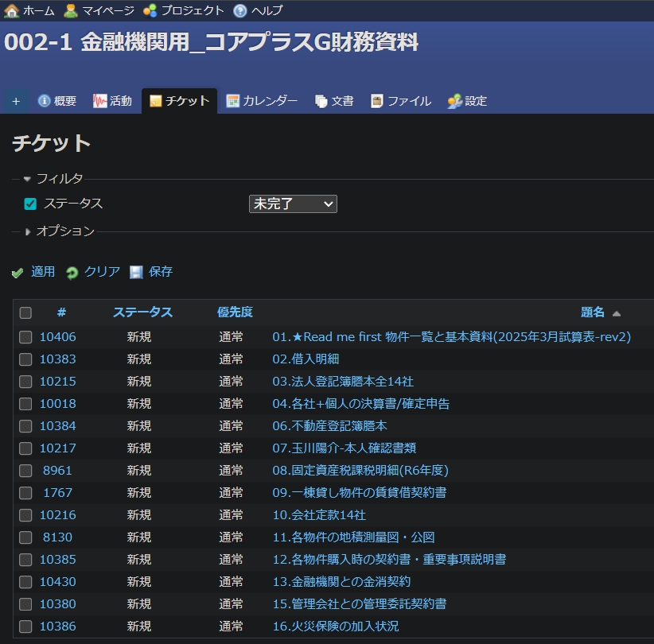
Task: Open the 未完了 status dropdown
Action: 293,204
